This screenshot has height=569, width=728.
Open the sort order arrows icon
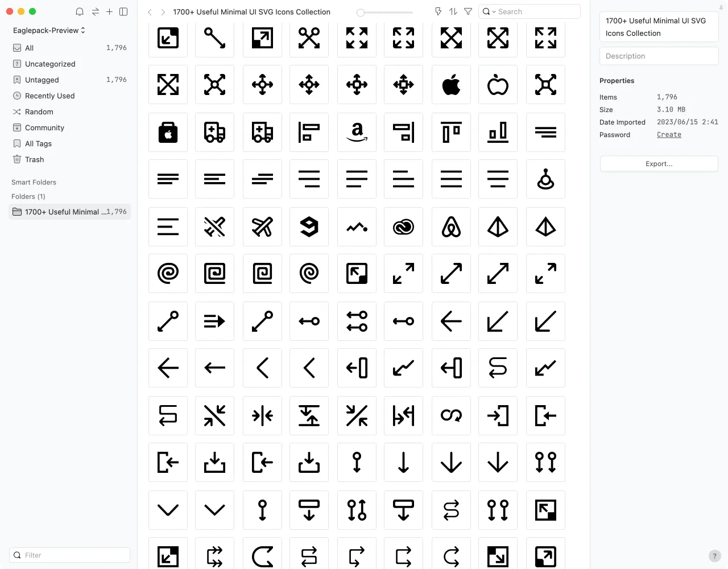pyautogui.click(x=453, y=11)
